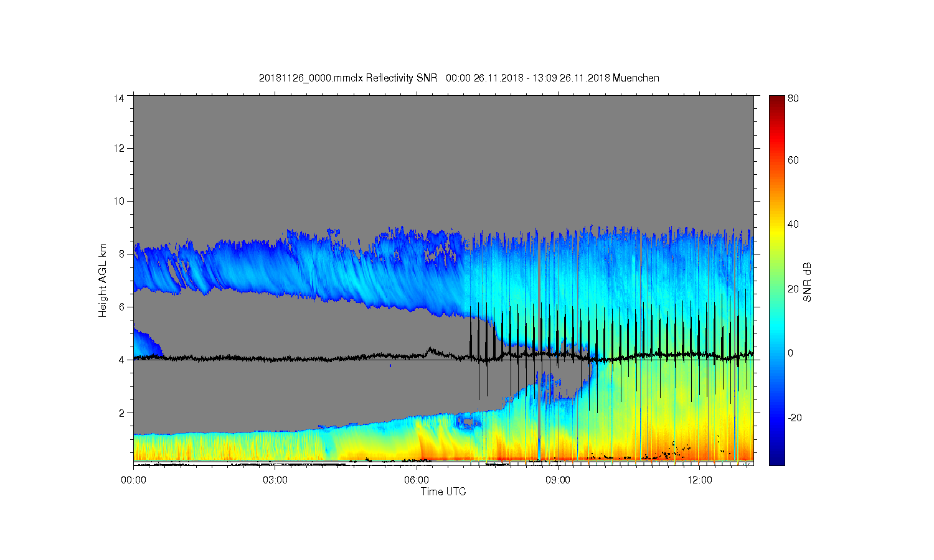
Task: Click the 'Time UTC' axis label
Action: coord(443,492)
